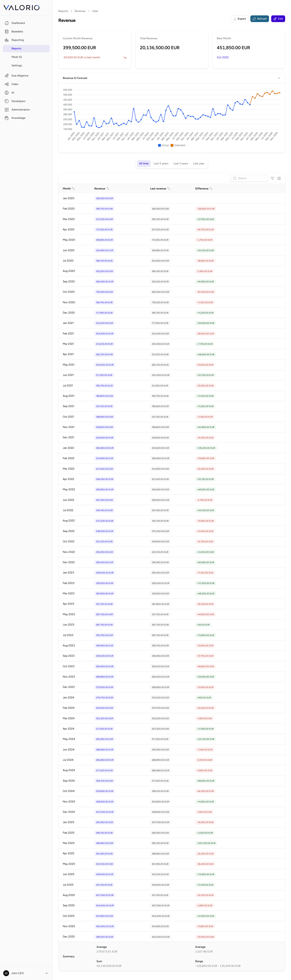
Task: Open the column layout icon
Action: (279, 178)
